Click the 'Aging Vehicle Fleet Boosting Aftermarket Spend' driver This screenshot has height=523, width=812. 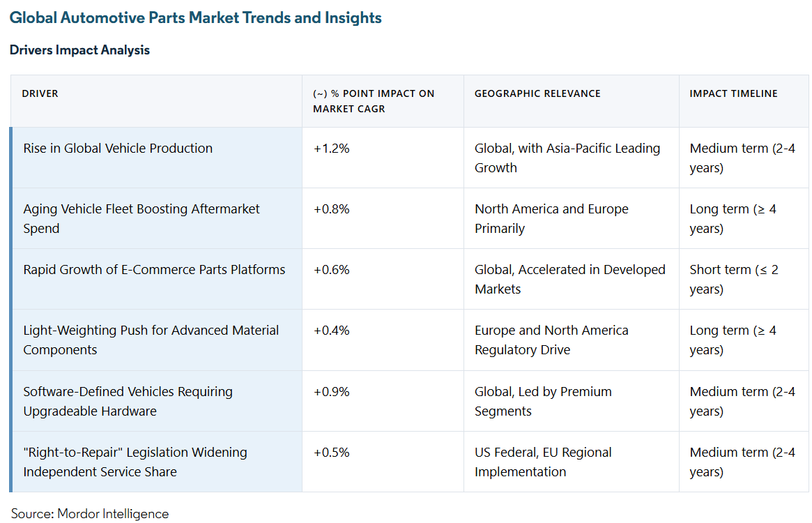pyautogui.click(x=141, y=218)
